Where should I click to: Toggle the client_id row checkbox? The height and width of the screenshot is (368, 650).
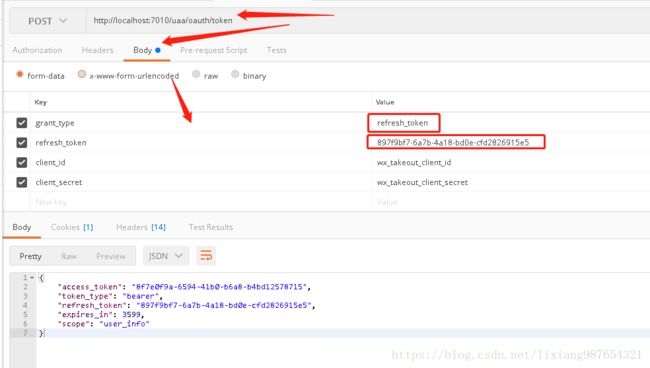click(22, 162)
